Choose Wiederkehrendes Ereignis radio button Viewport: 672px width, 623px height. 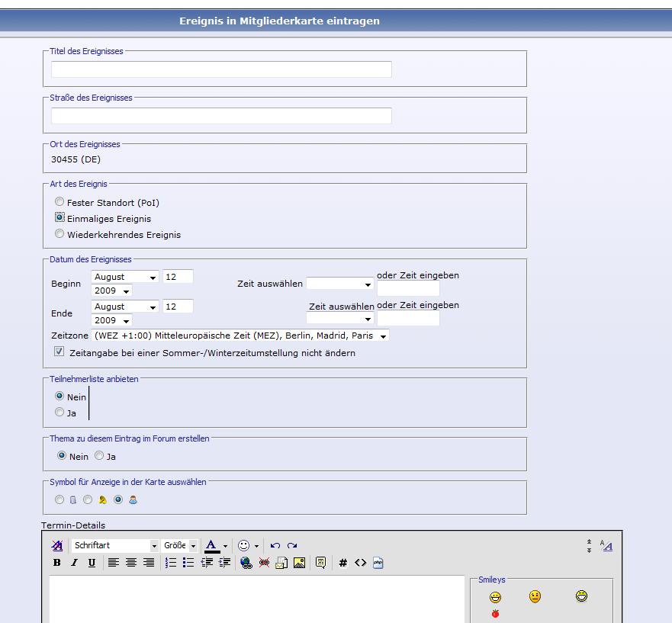[59, 234]
